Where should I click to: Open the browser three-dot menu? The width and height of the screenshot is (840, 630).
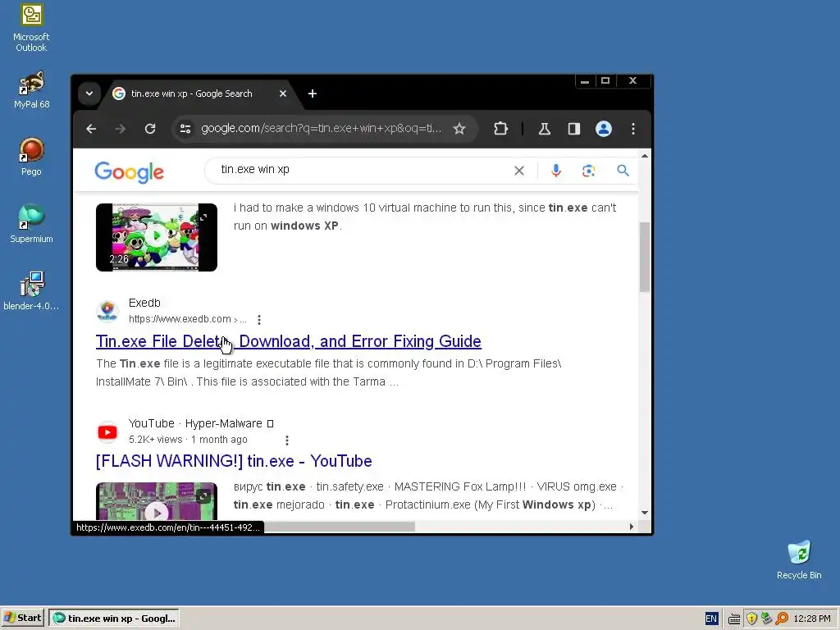(x=633, y=129)
